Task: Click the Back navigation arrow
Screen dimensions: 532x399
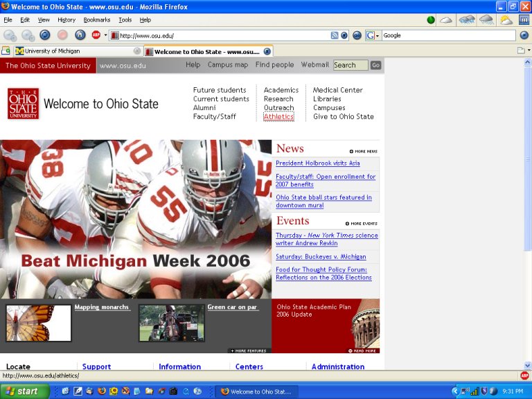Action: (10, 35)
